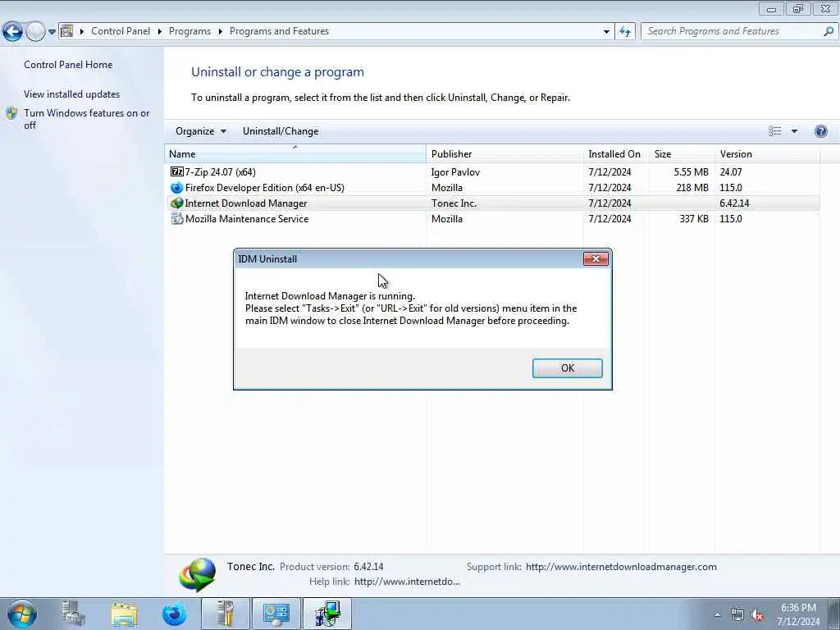Screen dimensions: 840x630
Task: Switch to the toolbox taskbar app
Action: [226, 614]
